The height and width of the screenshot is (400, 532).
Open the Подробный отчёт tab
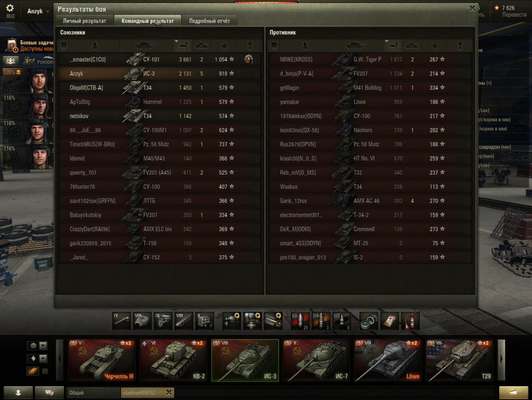coord(209,20)
